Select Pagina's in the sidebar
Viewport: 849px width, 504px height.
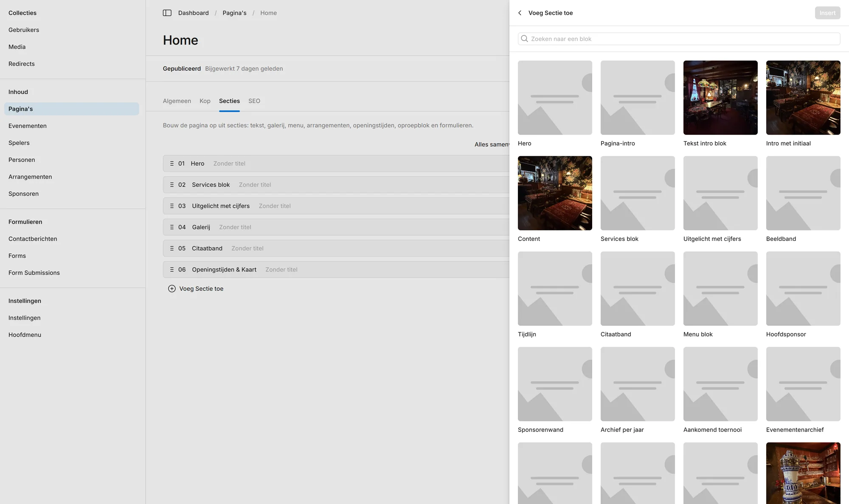click(72, 109)
